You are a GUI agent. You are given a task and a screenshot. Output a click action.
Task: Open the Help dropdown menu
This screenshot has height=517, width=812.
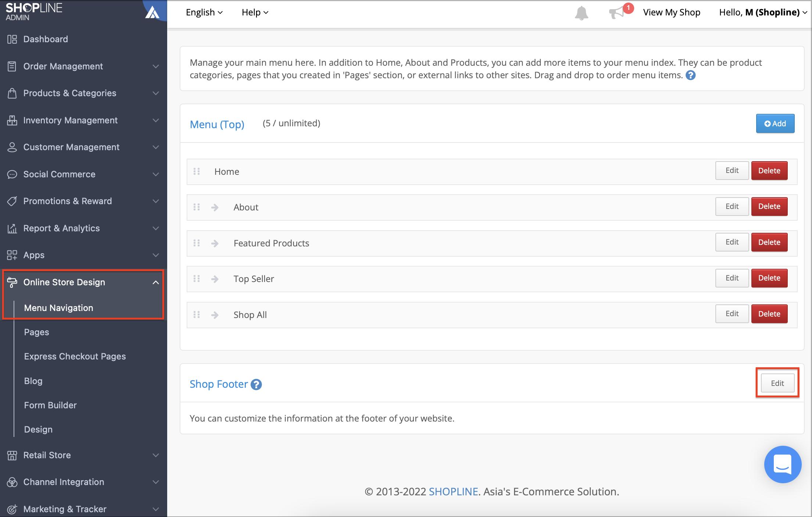[x=255, y=12]
